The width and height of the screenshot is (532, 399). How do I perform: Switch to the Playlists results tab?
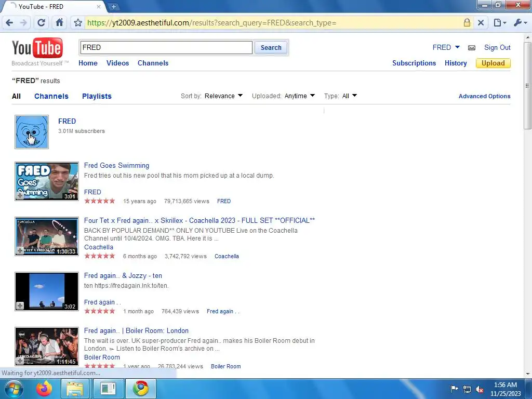pyautogui.click(x=97, y=96)
